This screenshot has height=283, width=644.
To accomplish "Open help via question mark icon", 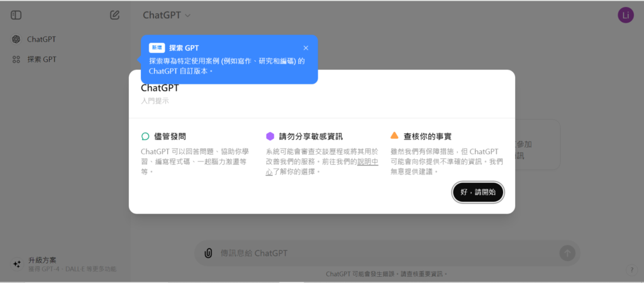I will tap(631, 270).
